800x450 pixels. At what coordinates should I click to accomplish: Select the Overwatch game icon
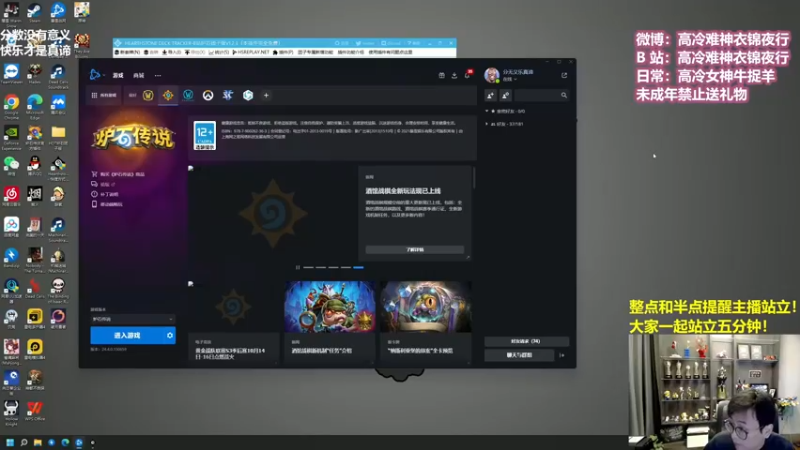pos(208,95)
